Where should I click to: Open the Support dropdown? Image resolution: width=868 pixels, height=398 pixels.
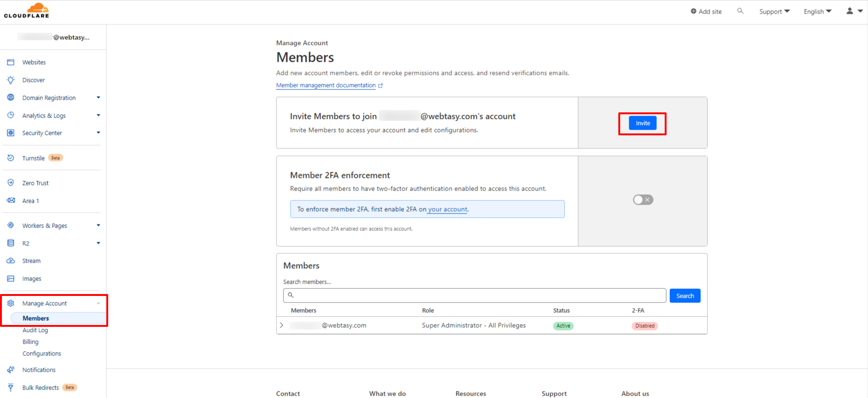click(x=774, y=11)
